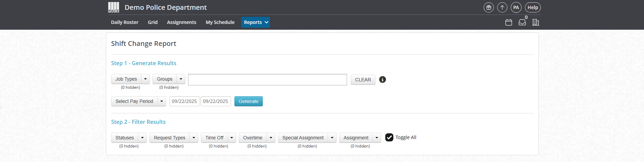Click the gift icon in header
Viewport: 644px width, 162px height.
(489, 7)
